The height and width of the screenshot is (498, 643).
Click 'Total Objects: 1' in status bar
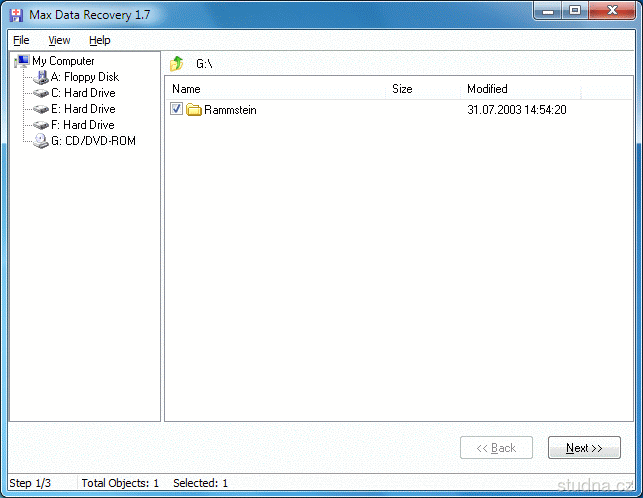pyautogui.click(x=120, y=483)
